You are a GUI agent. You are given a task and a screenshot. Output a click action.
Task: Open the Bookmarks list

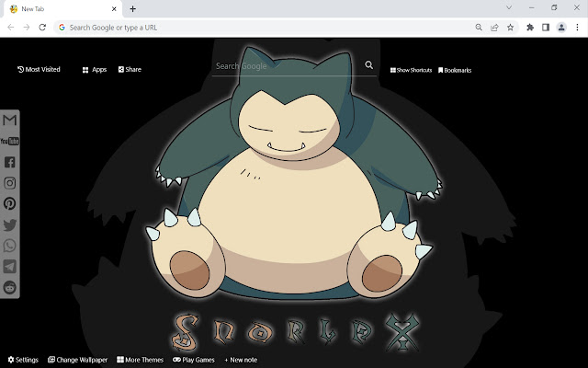pos(455,70)
